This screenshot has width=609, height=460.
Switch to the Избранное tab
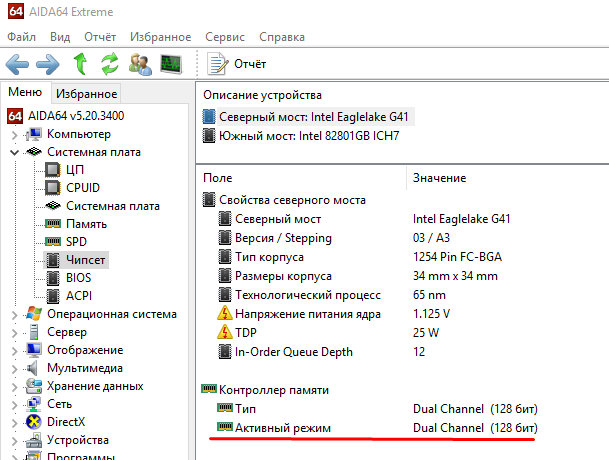tap(86, 94)
